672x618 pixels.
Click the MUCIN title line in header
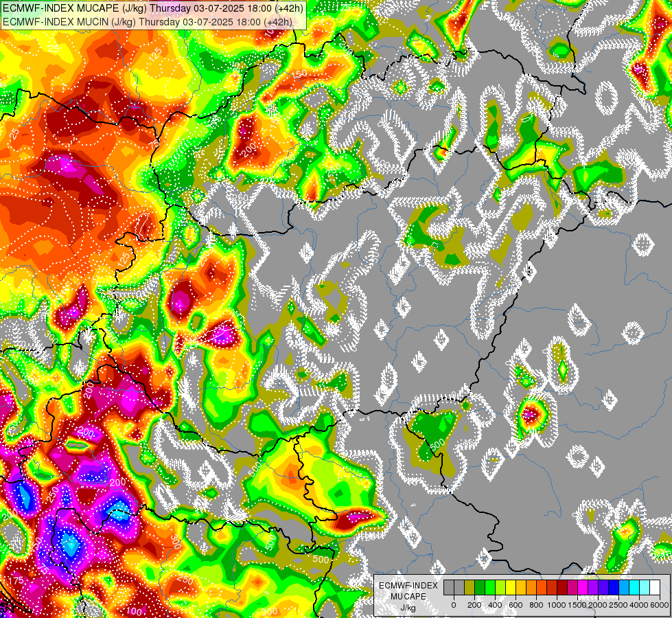tap(148, 21)
